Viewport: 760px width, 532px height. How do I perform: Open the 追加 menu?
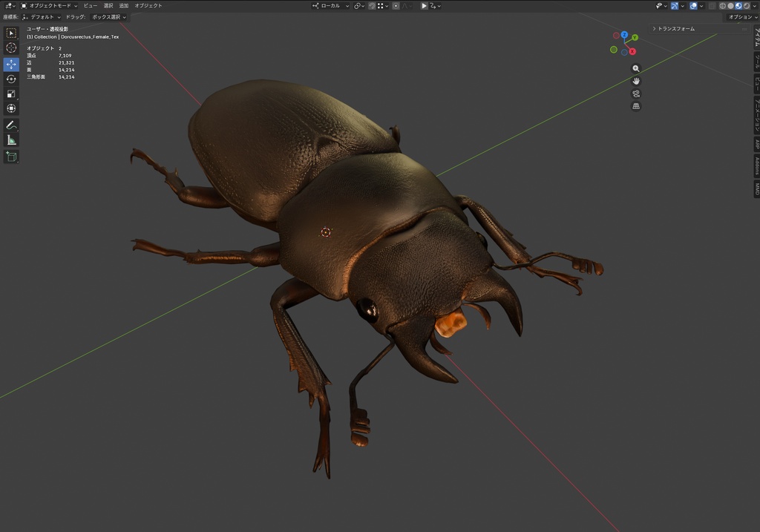124,6
